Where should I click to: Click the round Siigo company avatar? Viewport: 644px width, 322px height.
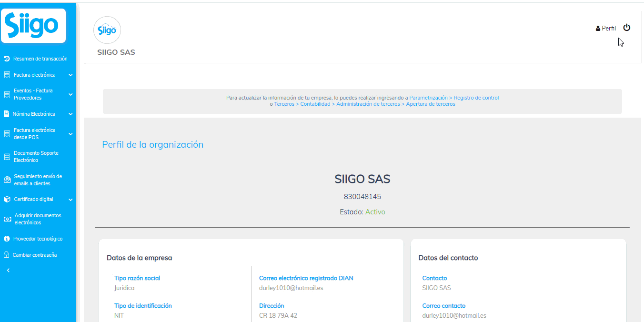click(107, 30)
